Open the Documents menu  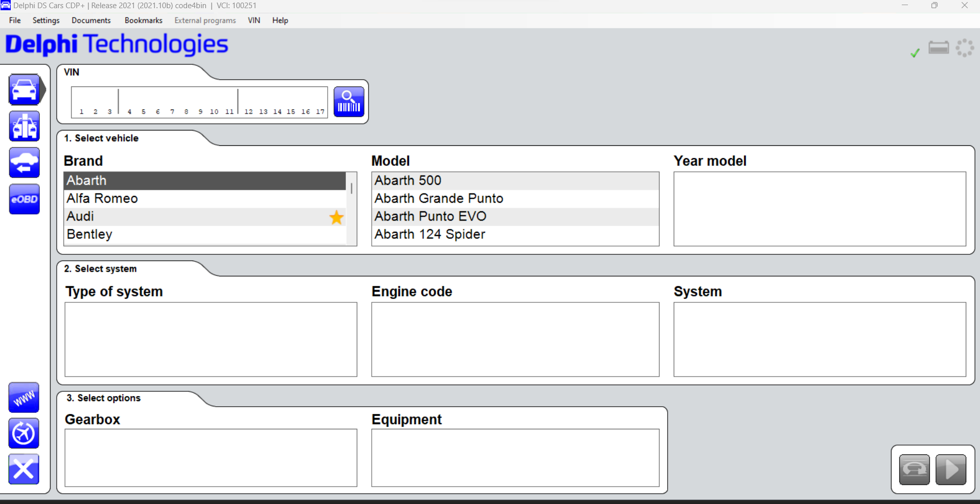pyautogui.click(x=91, y=20)
